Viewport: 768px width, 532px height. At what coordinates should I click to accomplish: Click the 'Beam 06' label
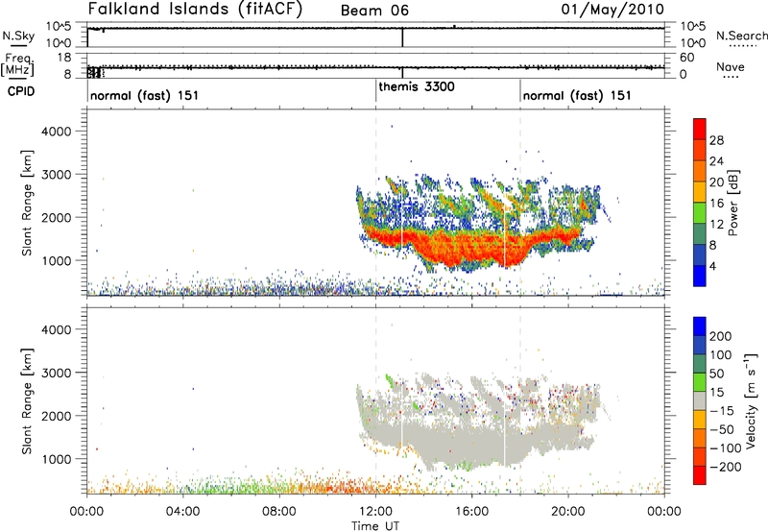click(x=374, y=11)
